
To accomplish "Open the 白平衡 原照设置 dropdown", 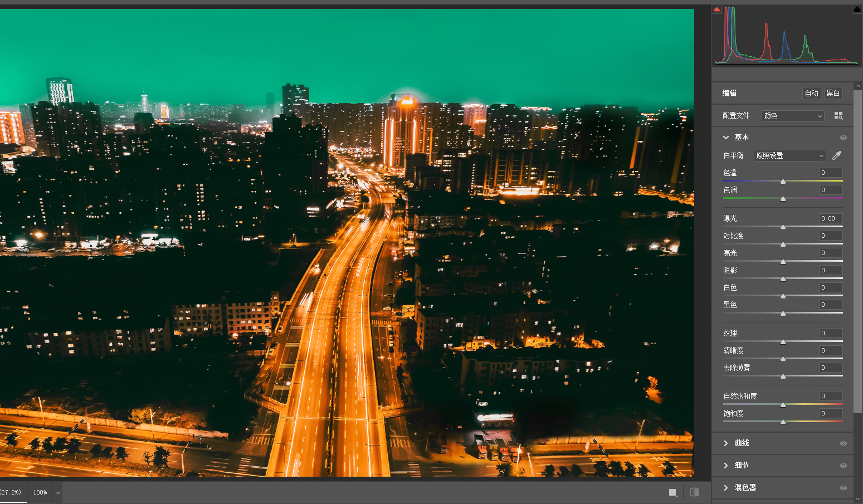I will [x=789, y=156].
